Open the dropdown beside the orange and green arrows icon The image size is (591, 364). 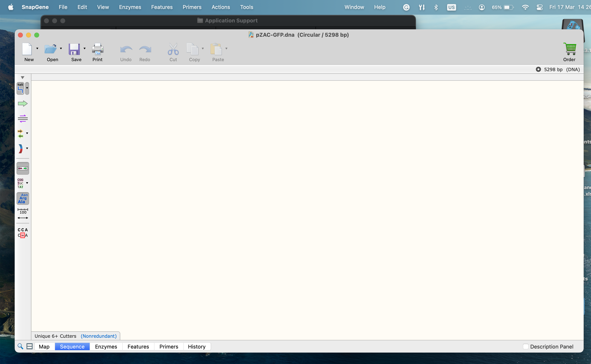pyautogui.click(x=27, y=133)
